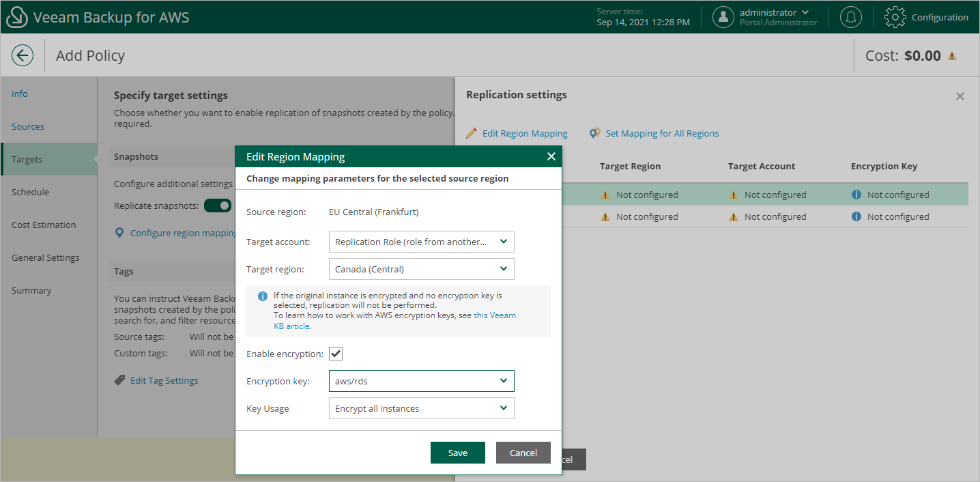Click Save in Edit Region Mapping
The width and height of the screenshot is (980, 482).
point(458,453)
